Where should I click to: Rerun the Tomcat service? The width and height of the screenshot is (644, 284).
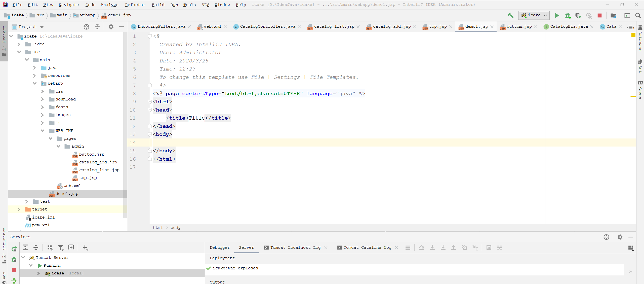tap(14, 249)
